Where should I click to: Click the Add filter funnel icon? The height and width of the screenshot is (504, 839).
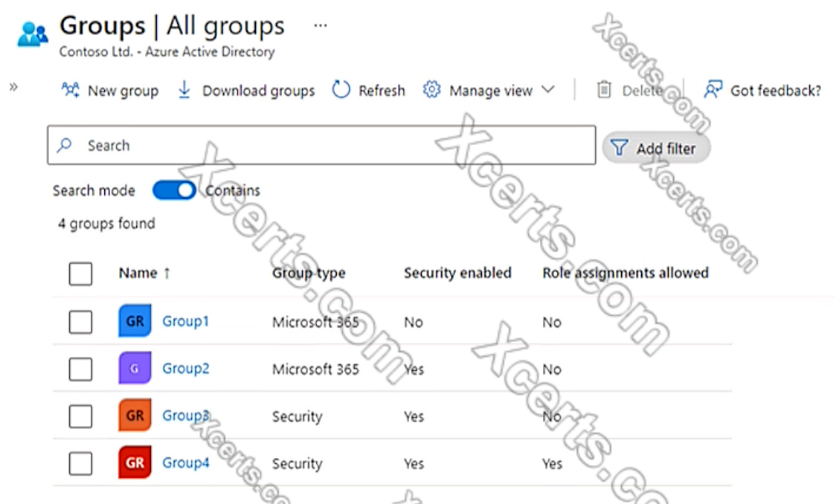[x=619, y=148]
